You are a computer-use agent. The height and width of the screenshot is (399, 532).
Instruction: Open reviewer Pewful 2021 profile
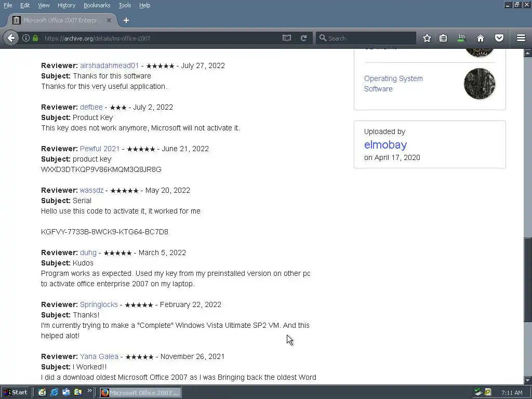click(x=100, y=149)
